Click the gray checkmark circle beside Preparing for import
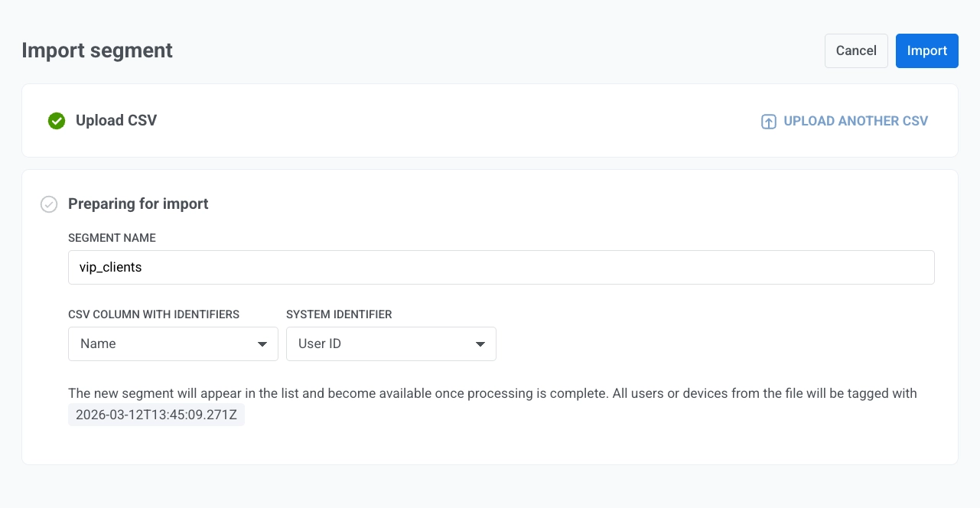The width and height of the screenshot is (980, 508). point(49,204)
